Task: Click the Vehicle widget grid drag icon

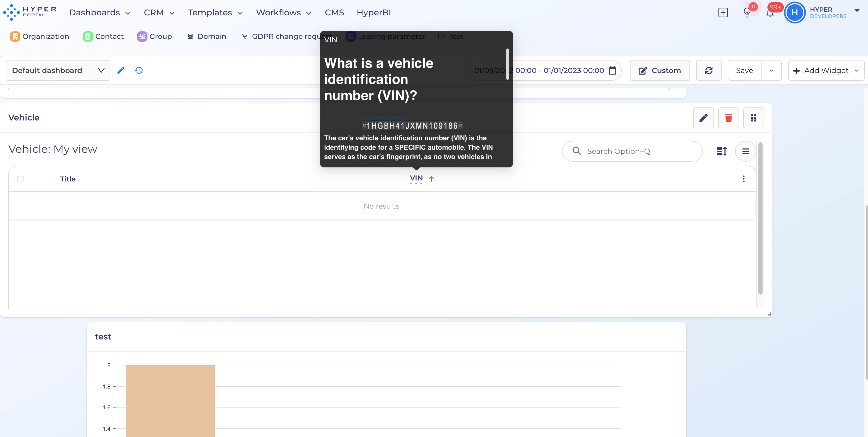Action: pos(753,118)
